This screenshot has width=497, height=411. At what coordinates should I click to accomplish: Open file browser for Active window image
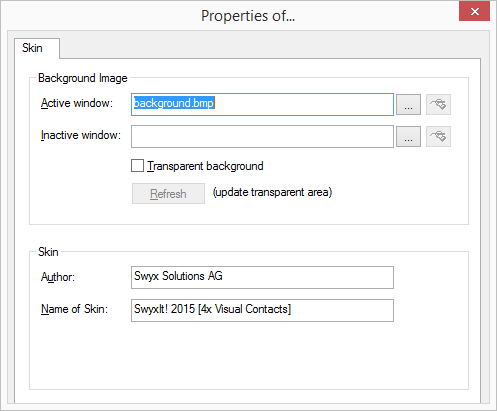(x=408, y=105)
